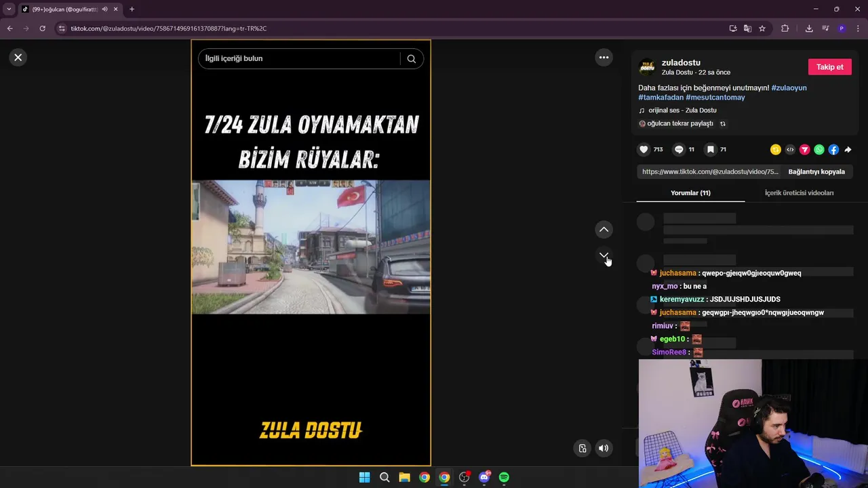Switch to 'İçerik üreticisi videoları' tab
This screenshot has height=488, width=868.
tap(799, 193)
